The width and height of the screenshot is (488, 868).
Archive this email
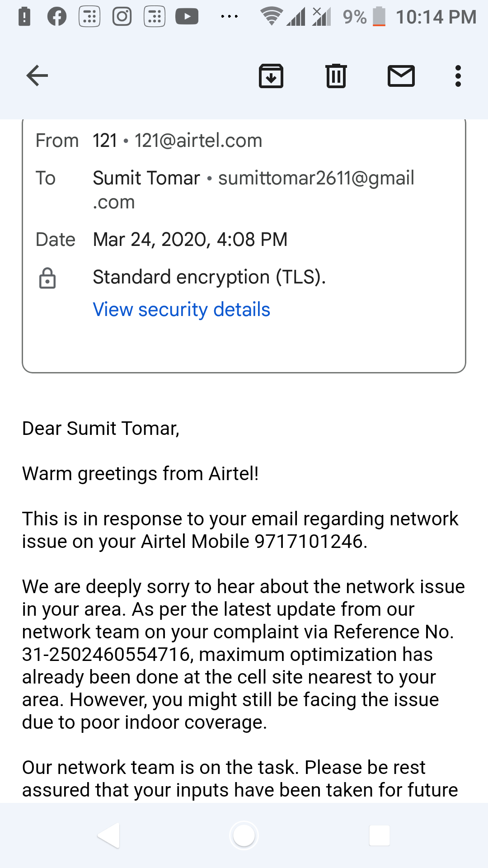point(271,75)
